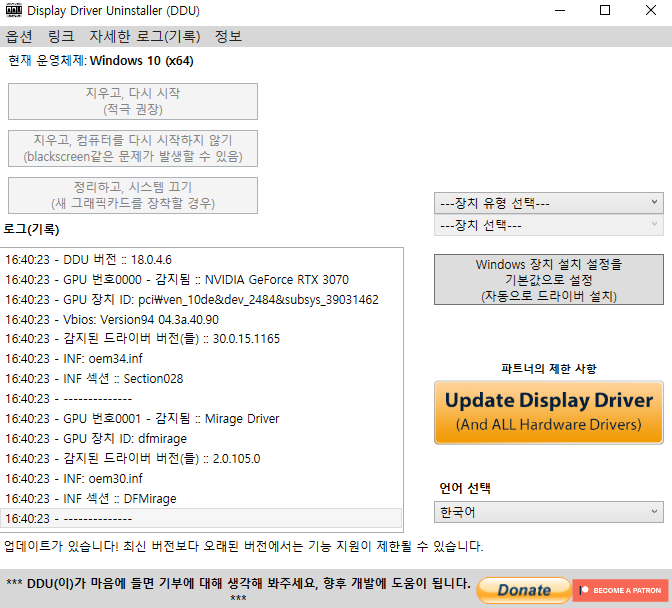Maximize the DDU window
Image resolution: width=672 pixels, height=608 pixels.
(605, 10)
